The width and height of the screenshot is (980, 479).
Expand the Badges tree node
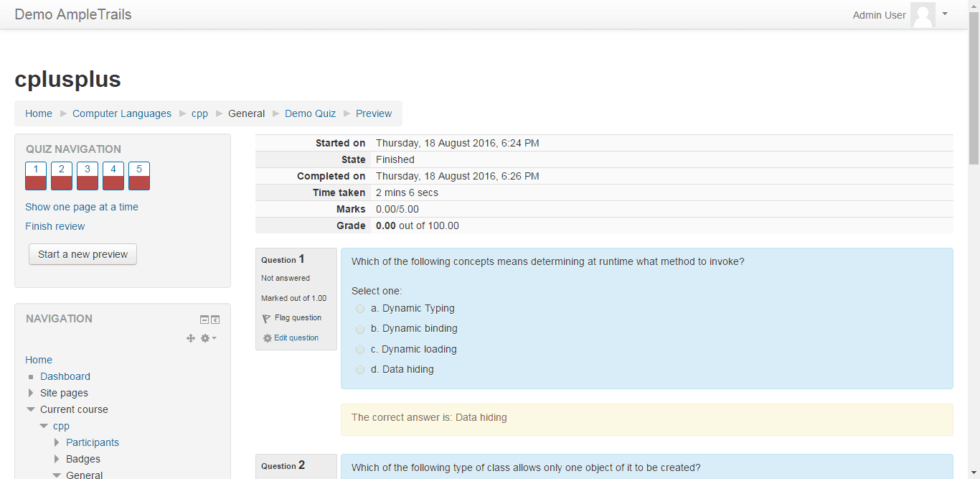pyautogui.click(x=57, y=459)
